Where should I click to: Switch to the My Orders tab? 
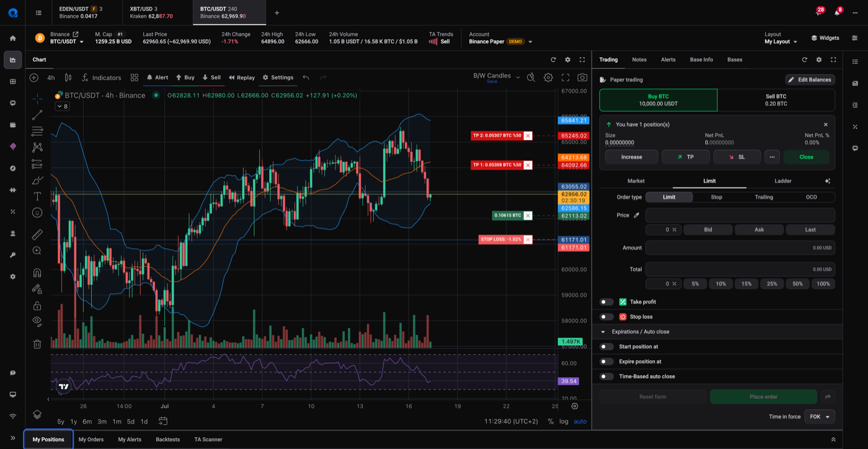[x=91, y=440]
